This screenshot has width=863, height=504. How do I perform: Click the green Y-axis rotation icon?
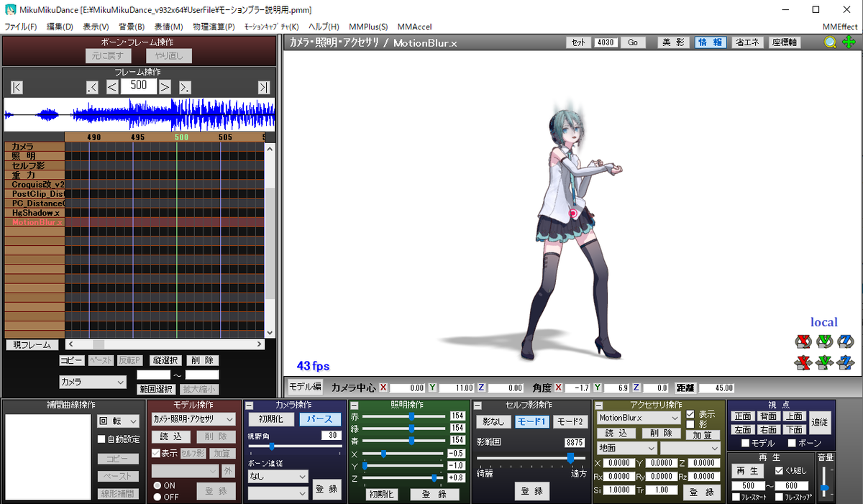[824, 342]
